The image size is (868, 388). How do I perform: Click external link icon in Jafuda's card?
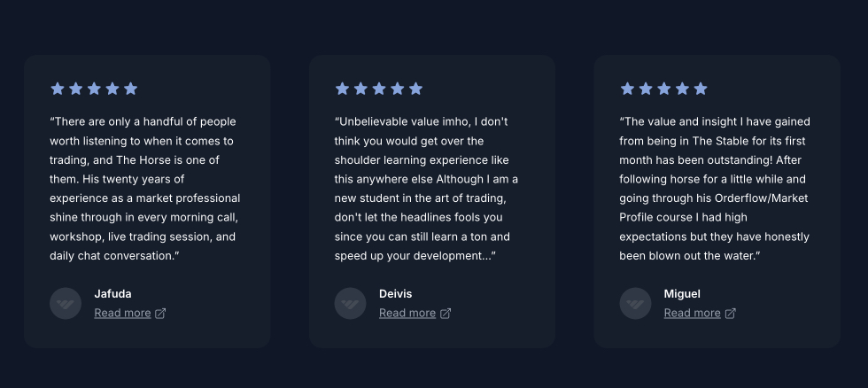tap(160, 313)
